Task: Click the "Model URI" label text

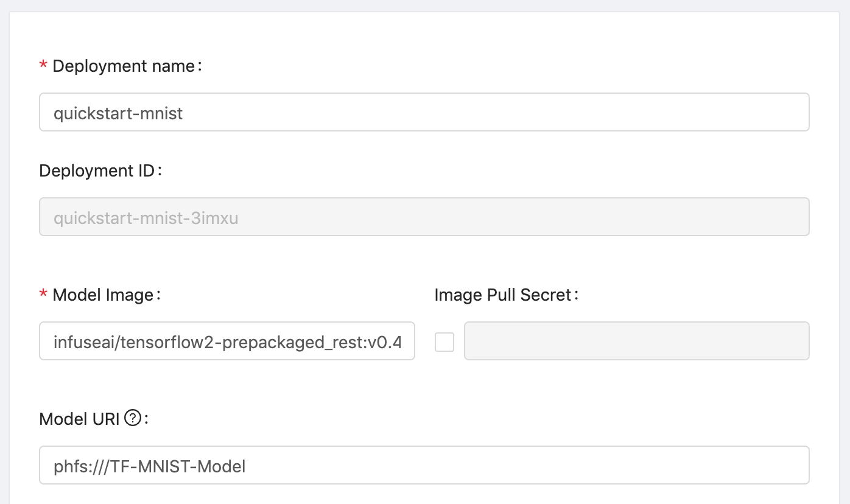Action: [x=79, y=419]
